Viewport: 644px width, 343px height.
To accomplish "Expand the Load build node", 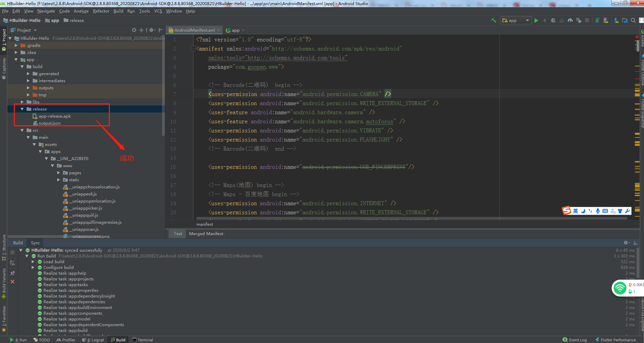I will (x=33, y=262).
